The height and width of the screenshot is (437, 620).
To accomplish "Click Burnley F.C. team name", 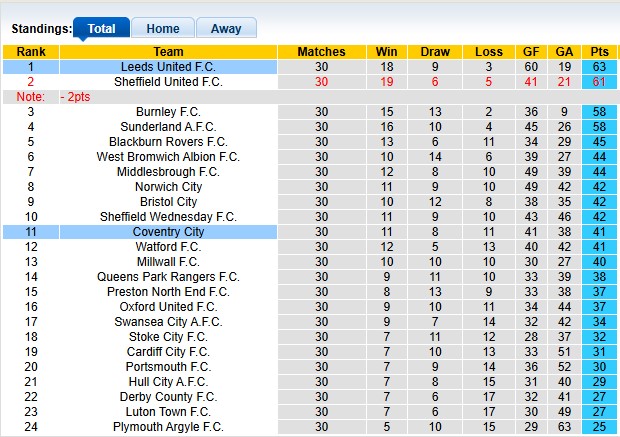I will [168, 112].
